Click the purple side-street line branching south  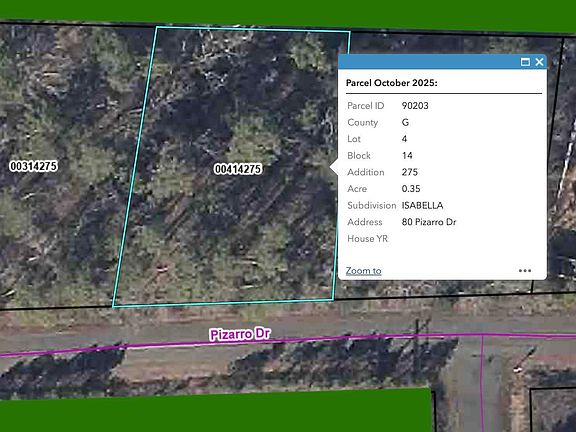482,382
